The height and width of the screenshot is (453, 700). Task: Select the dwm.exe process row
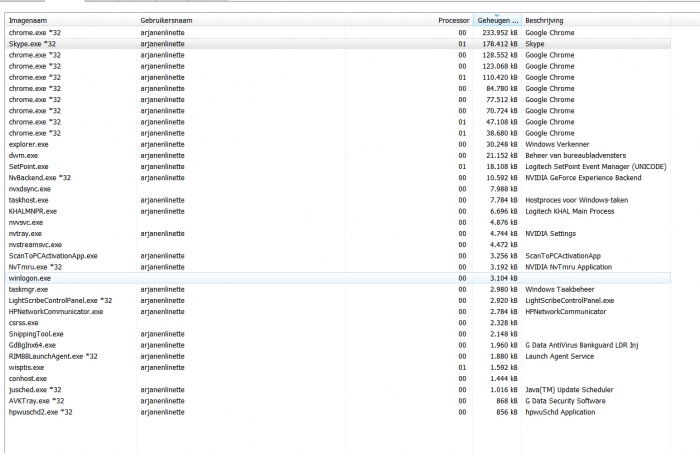click(x=338, y=155)
